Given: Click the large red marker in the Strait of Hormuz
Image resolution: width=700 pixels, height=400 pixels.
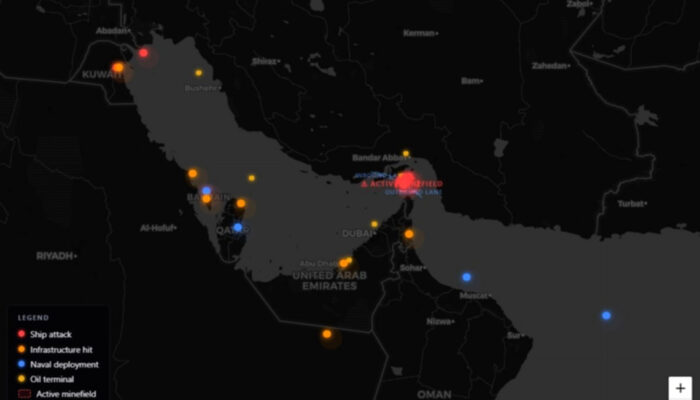Looking at the screenshot, I should click(x=406, y=181).
